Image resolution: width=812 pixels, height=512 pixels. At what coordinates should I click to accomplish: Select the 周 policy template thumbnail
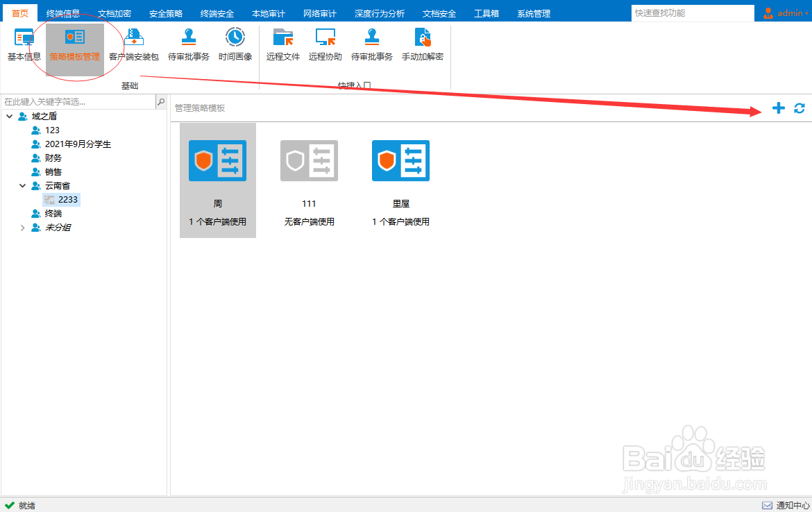tap(217, 160)
